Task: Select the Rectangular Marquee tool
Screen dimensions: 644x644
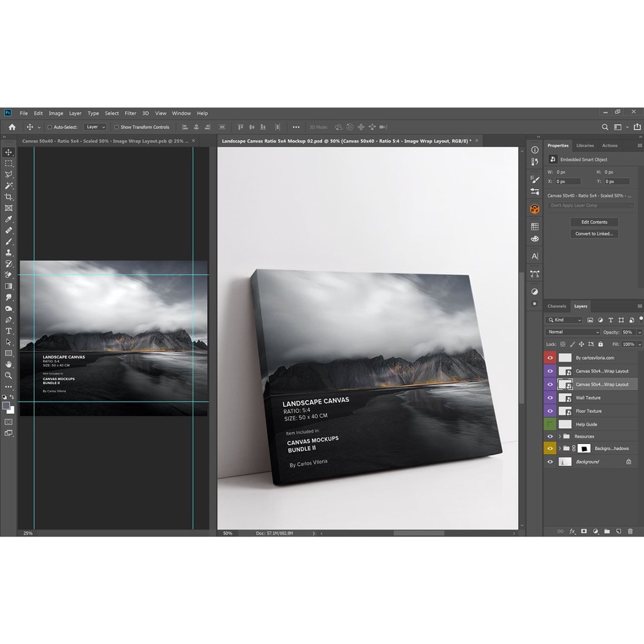Action: [9, 164]
